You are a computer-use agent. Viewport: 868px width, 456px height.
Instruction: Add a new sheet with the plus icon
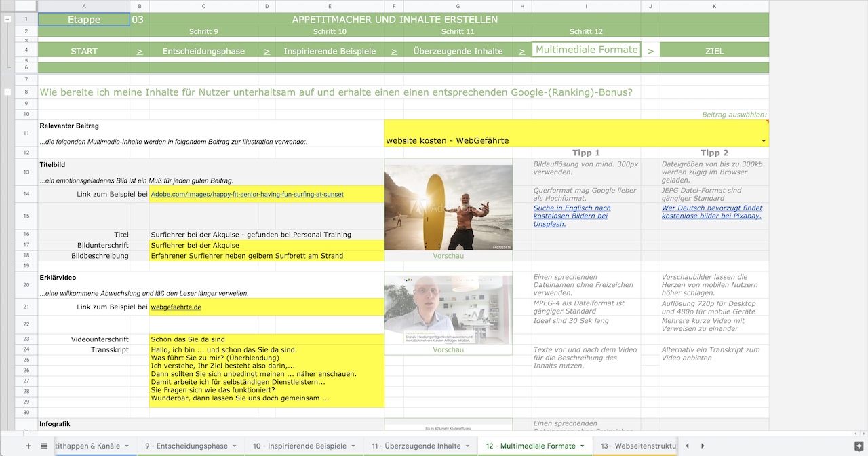[28, 446]
